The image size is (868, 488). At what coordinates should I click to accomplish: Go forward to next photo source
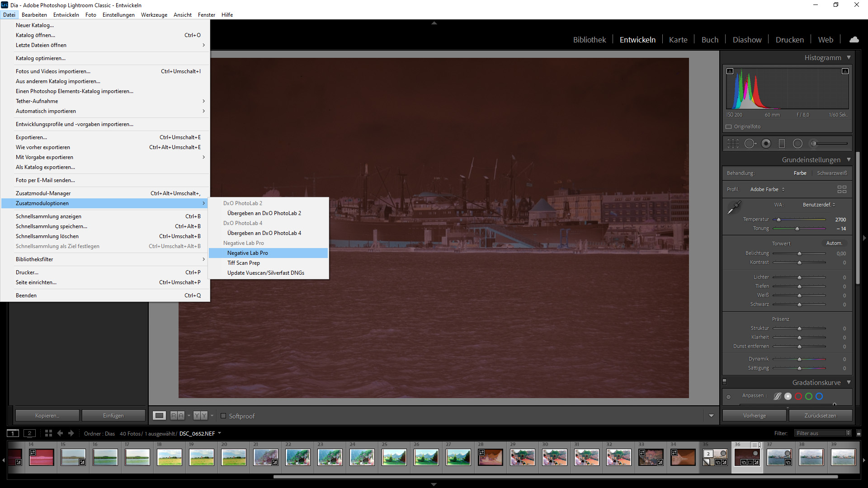click(x=71, y=433)
